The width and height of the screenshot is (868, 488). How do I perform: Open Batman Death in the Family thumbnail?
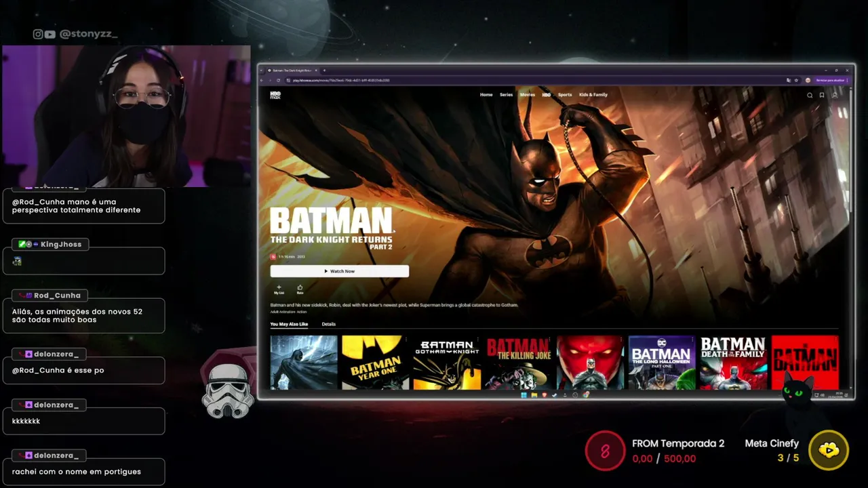(x=733, y=363)
